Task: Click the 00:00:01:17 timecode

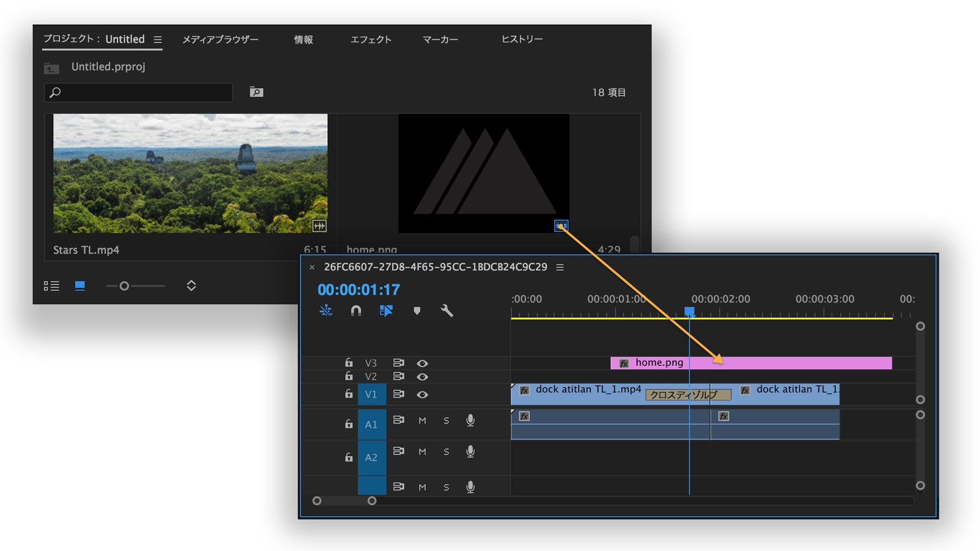Action: (x=359, y=290)
